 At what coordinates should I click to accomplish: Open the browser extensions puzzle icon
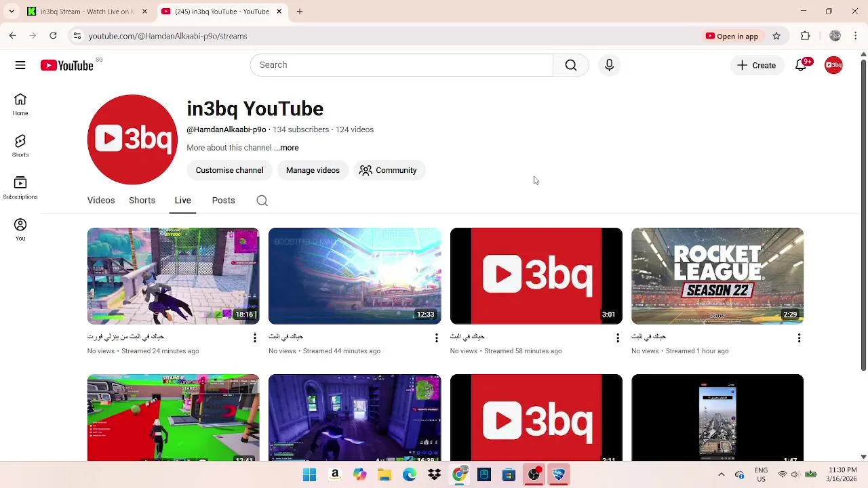coord(806,36)
